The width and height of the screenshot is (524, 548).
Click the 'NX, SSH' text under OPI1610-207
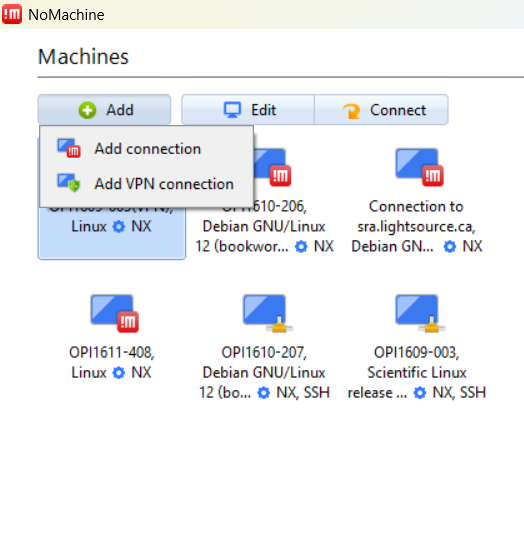(303, 392)
